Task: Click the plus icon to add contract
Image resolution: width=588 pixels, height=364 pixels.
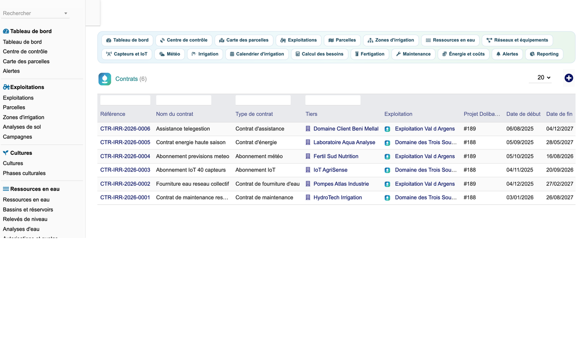Action: 568,78
